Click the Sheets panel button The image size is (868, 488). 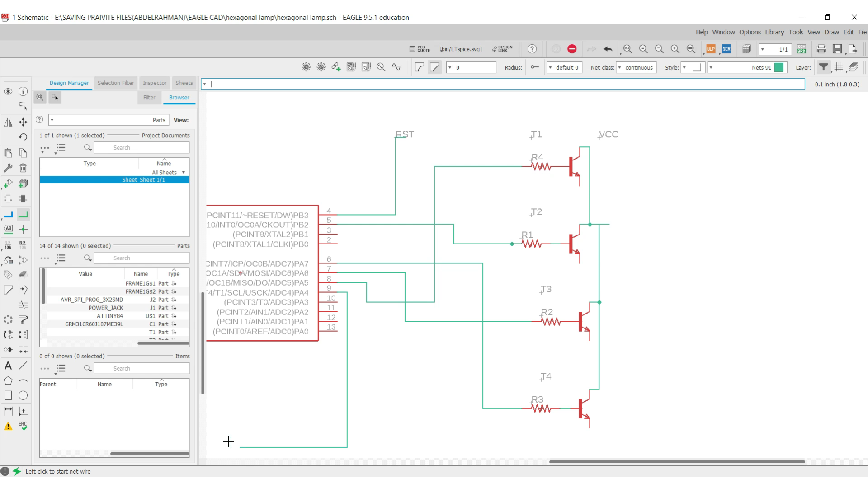click(184, 83)
